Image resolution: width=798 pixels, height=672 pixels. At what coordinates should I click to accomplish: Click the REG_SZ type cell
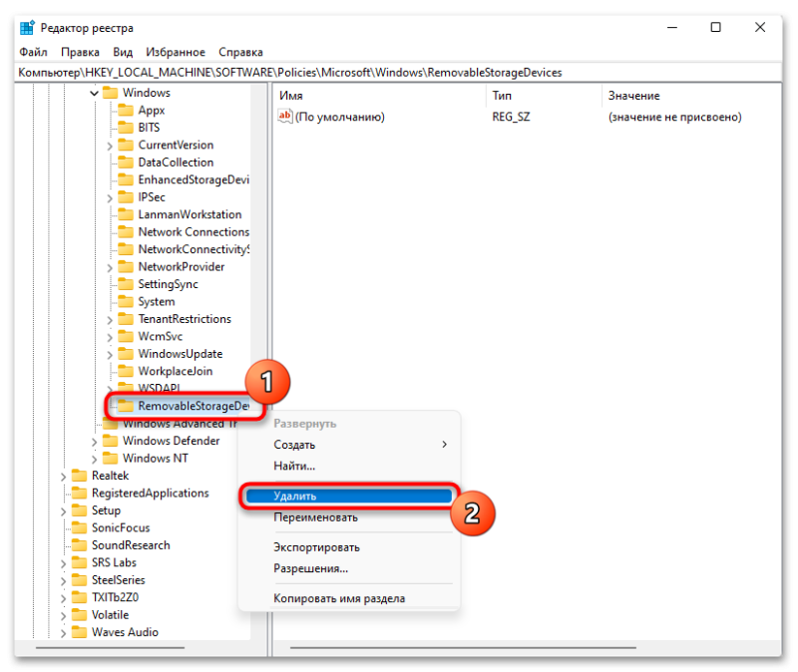click(x=511, y=117)
